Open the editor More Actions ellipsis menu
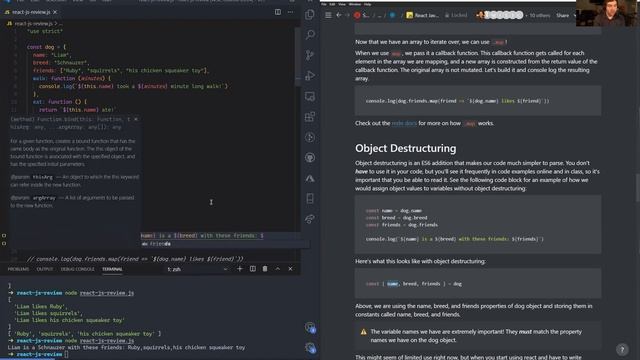The height and width of the screenshot is (360, 640). [x=290, y=12]
